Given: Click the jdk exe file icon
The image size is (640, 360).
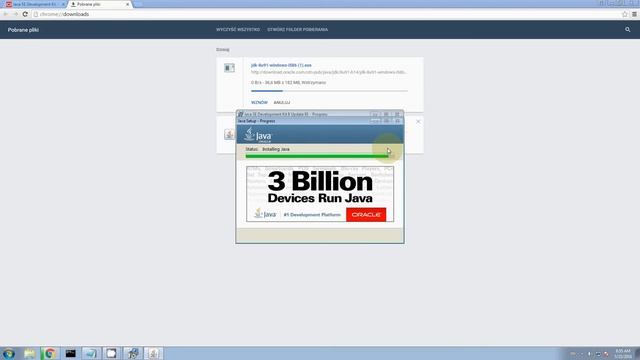Looking at the screenshot, I should click(229, 68).
